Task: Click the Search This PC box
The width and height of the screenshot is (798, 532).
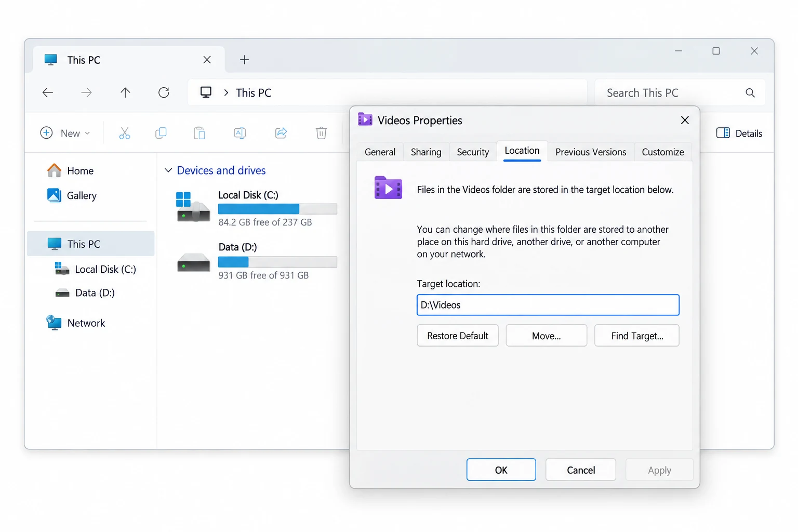Action: pos(680,92)
